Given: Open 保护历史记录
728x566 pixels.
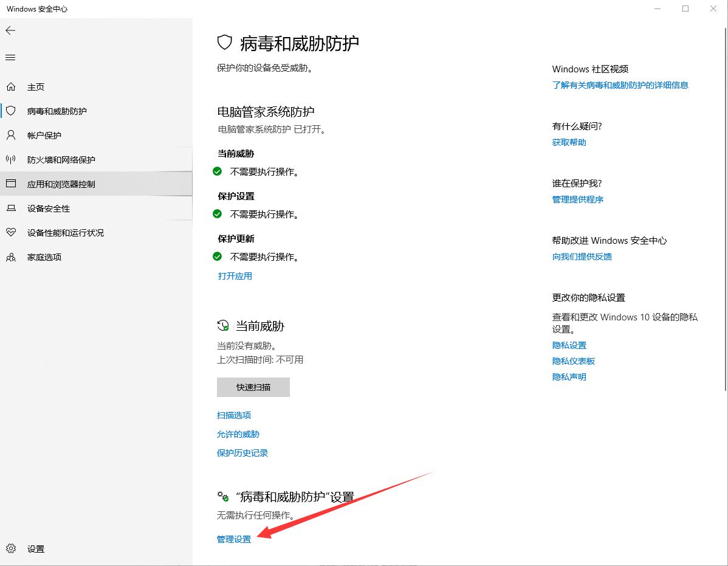Looking at the screenshot, I should click(242, 453).
